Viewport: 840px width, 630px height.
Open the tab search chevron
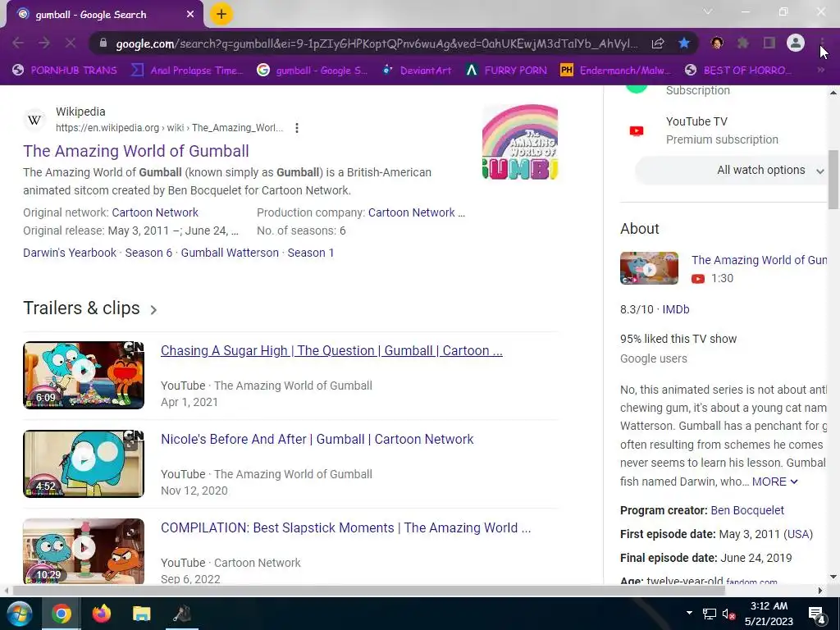(708, 11)
